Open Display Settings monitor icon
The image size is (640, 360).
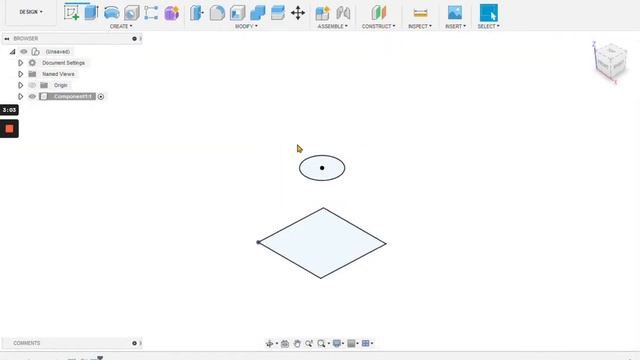(337, 343)
